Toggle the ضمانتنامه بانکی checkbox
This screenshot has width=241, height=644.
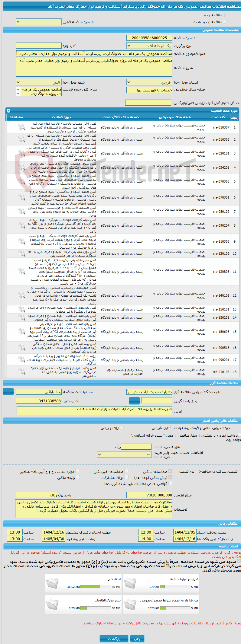tap(170, 471)
